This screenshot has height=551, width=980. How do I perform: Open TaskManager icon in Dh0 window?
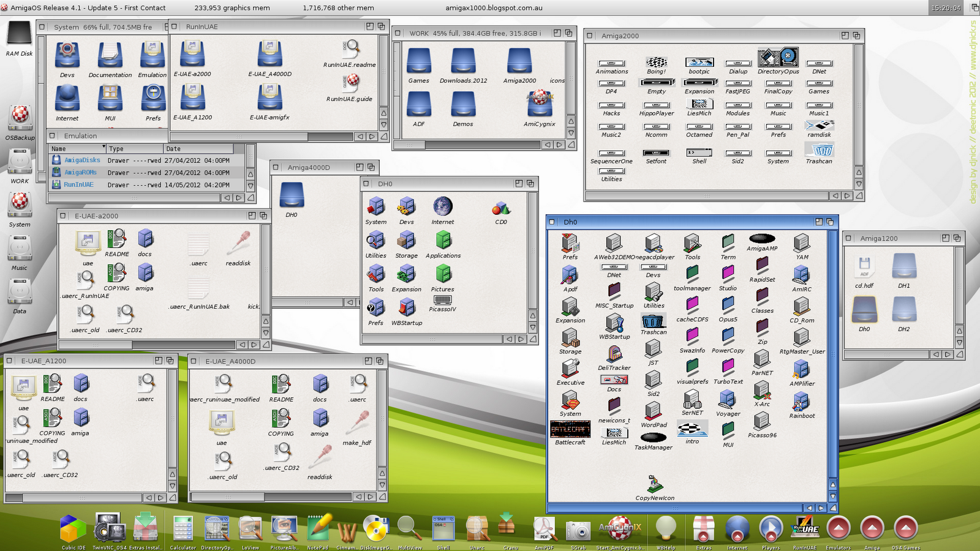[654, 438]
